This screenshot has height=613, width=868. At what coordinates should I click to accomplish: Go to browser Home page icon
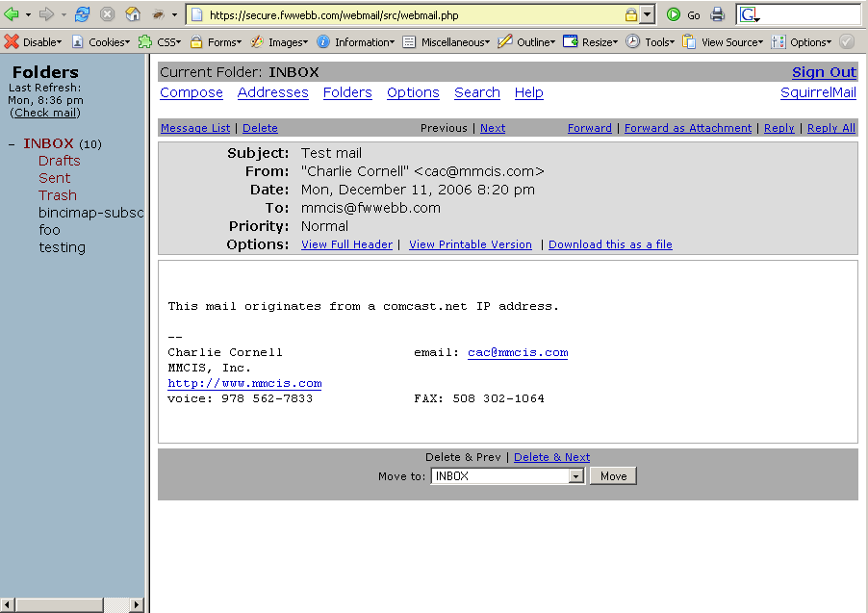click(133, 14)
